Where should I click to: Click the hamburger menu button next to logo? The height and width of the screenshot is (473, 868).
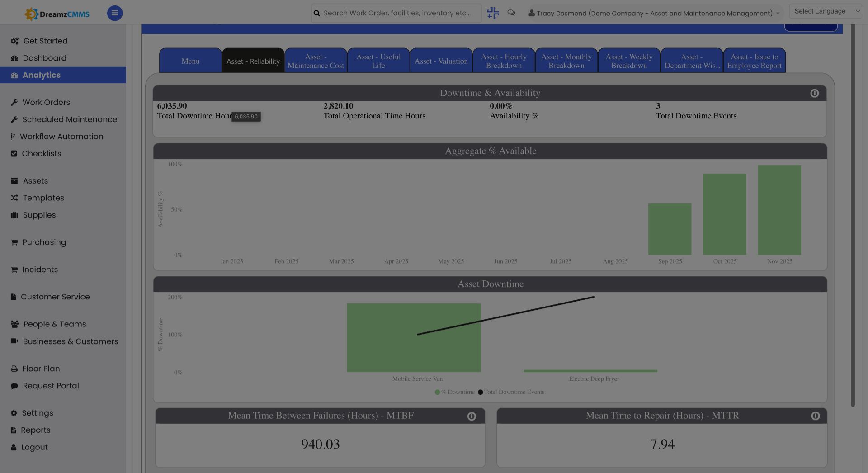pos(114,13)
